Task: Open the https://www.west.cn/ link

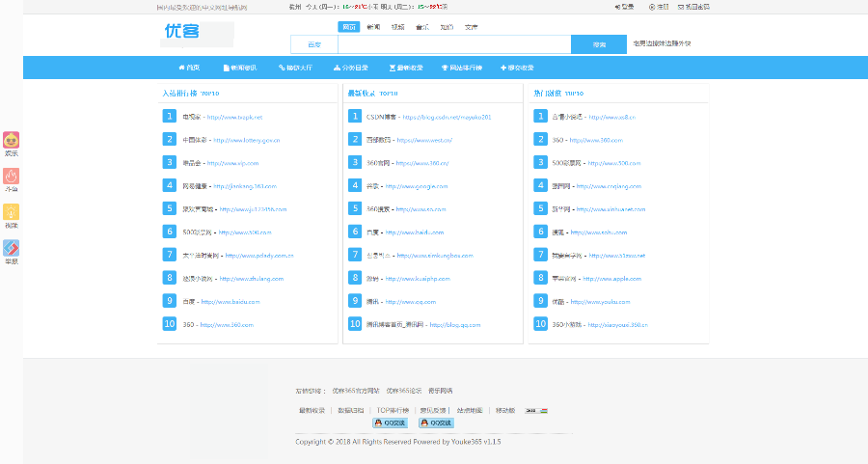Action: [x=424, y=140]
